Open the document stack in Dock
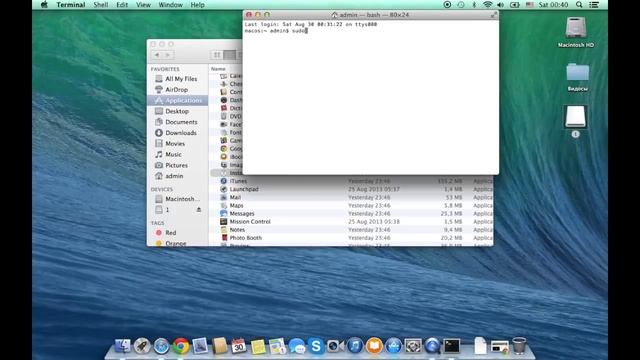 pyautogui.click(x=480, y=346)
